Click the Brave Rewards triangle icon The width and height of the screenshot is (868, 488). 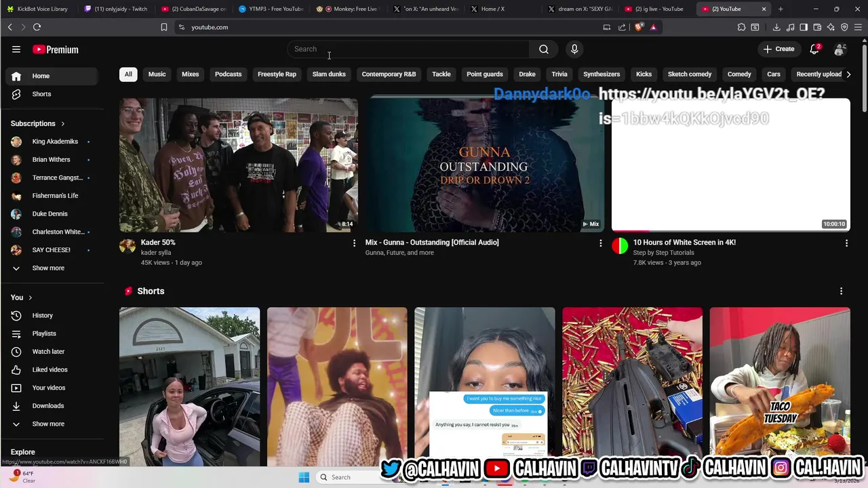(653, 27)
